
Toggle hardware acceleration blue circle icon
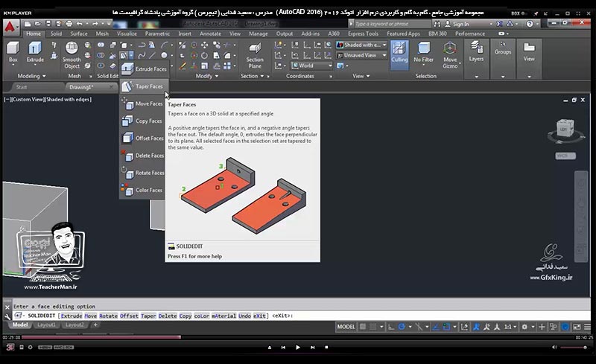(565, 327)
